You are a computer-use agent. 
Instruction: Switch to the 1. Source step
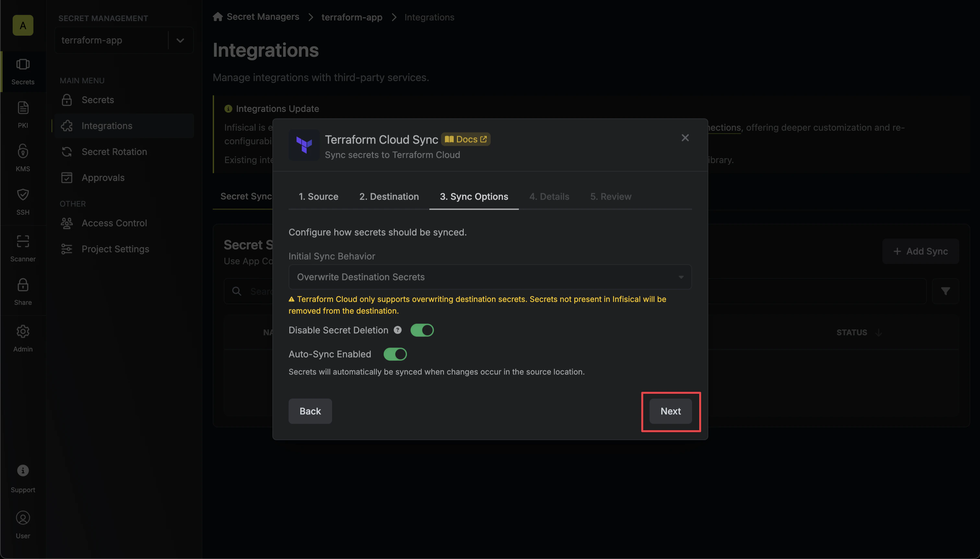coord(318,196)
